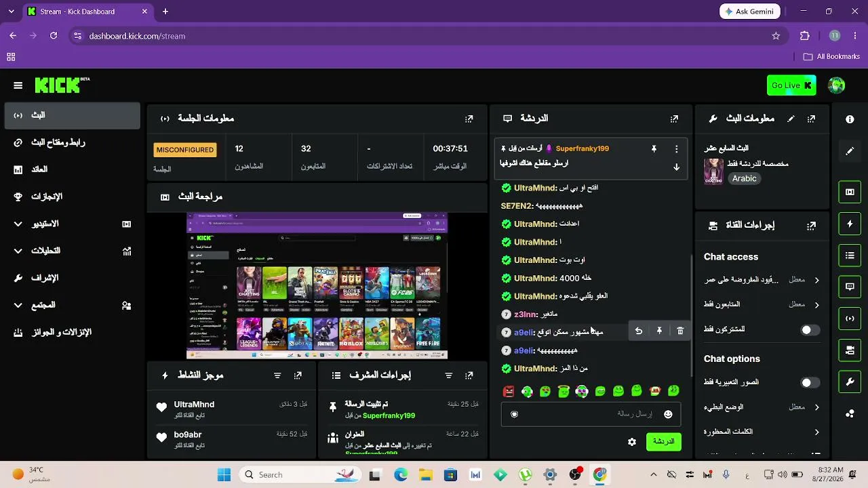Viewport: 868px width, 488px height.
Task: Filter the إجراءات المشرف mod actions
Action: coord(448,375)
